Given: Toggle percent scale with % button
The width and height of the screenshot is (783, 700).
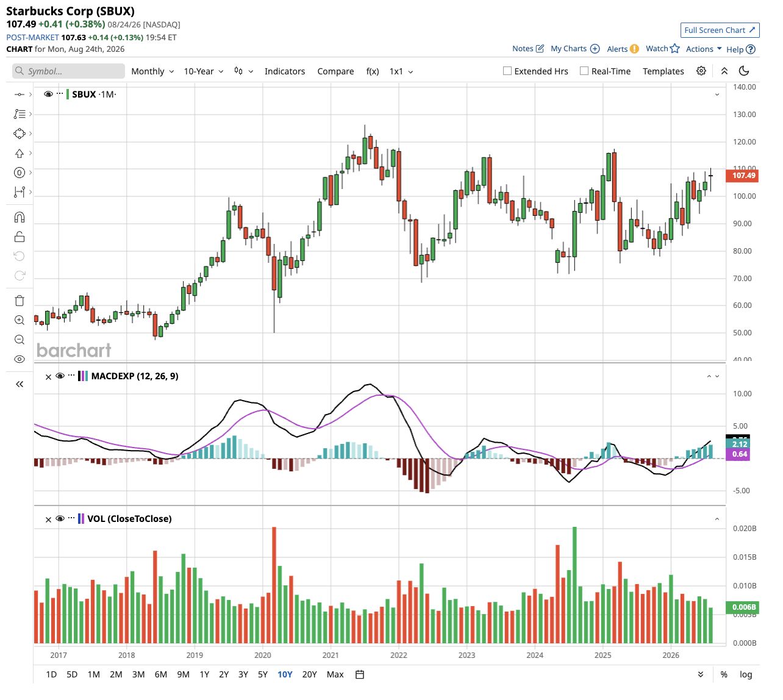Looking at the screenshot, I should pos(724,674).
